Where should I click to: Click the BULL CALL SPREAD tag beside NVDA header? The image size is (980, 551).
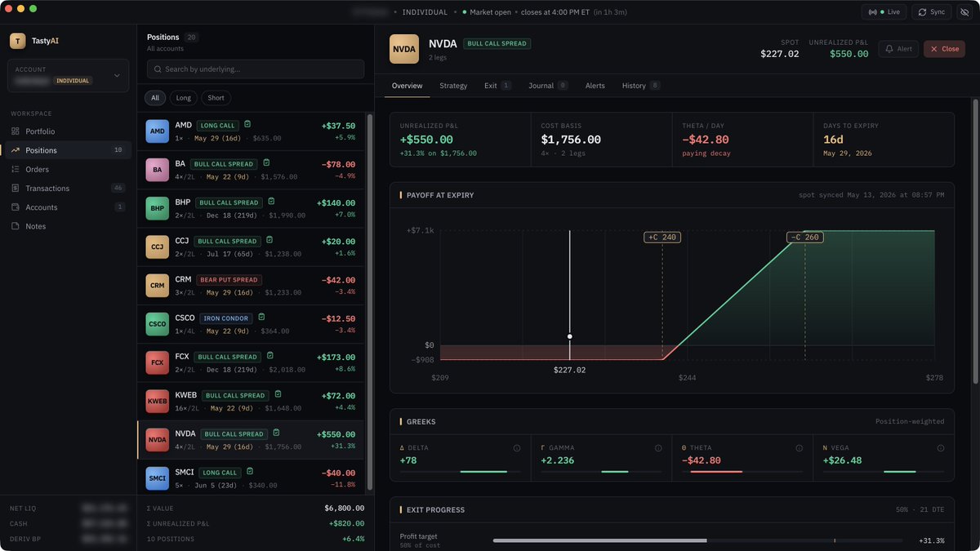[x=497, y=43]
